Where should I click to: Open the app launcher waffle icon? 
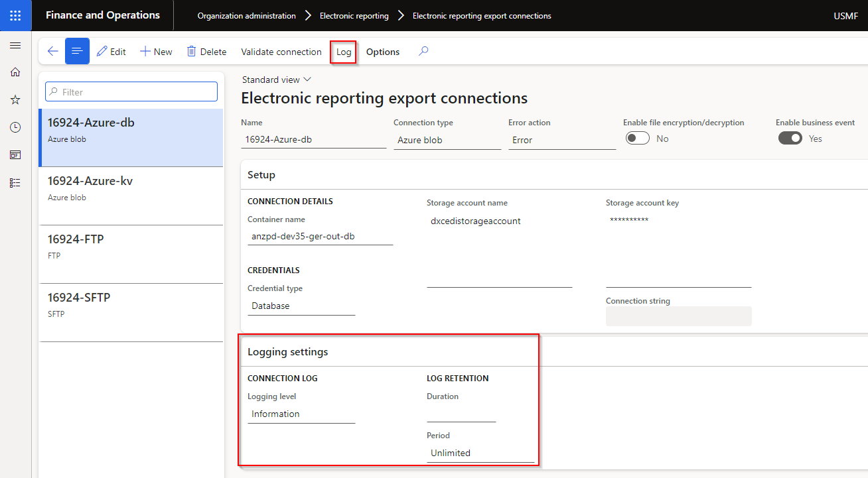[15, 15]
